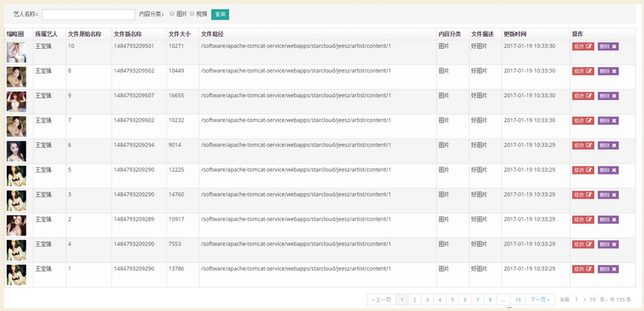
Task: Click 修改 for file sized 13786
Action: 583,269
